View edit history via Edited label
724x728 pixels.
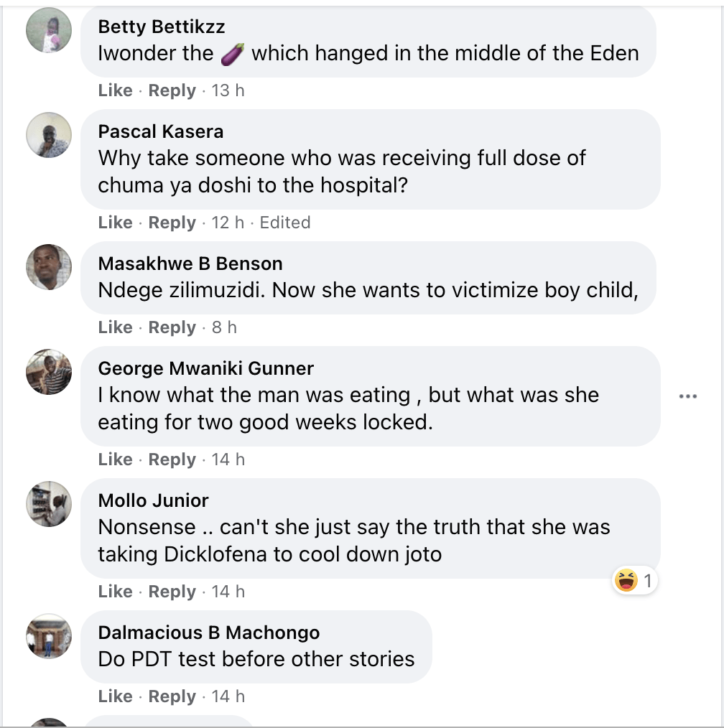(285, 223)
